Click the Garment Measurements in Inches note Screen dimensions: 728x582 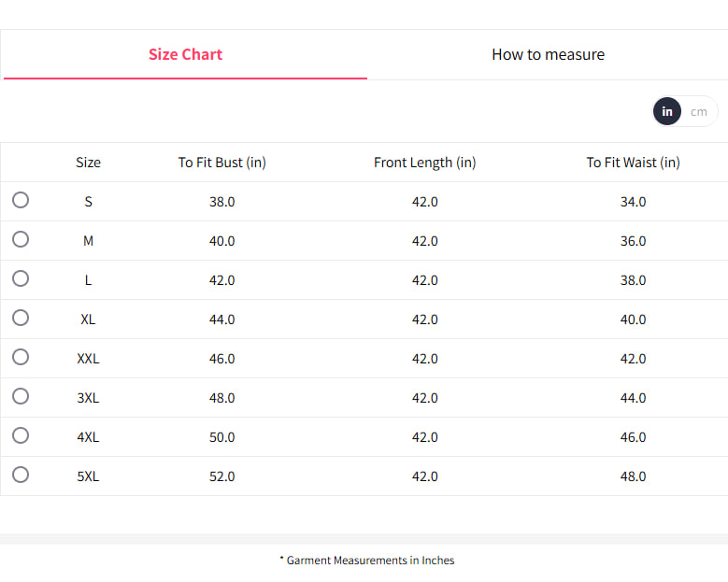[367, 561]
